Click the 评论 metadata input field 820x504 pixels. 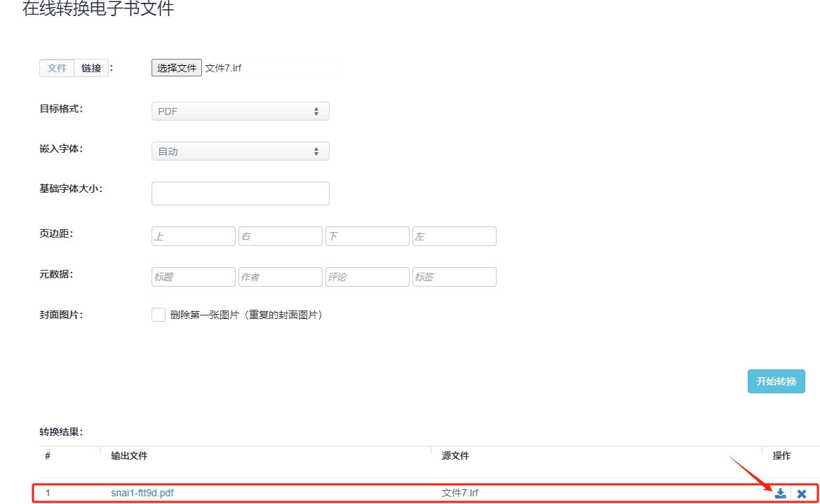367,277
